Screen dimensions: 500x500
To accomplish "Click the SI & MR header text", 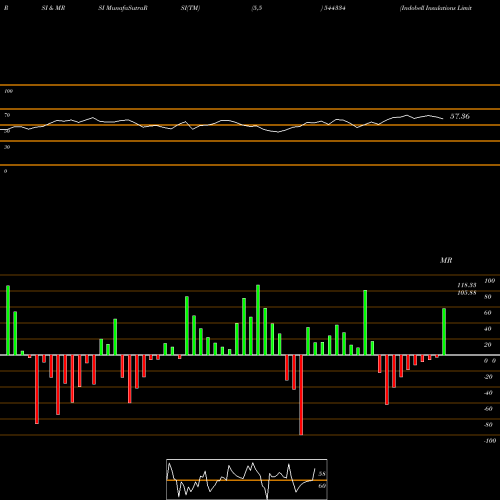I will 53,8.
